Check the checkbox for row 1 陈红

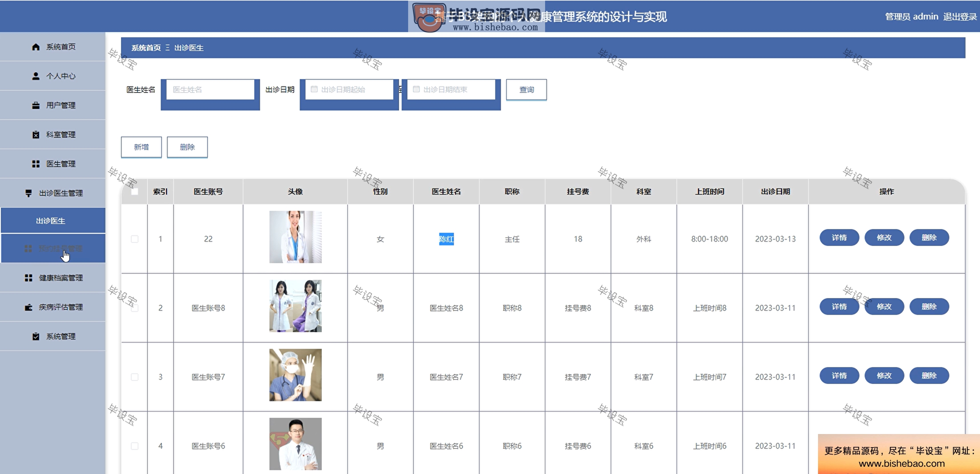[135, 239]
